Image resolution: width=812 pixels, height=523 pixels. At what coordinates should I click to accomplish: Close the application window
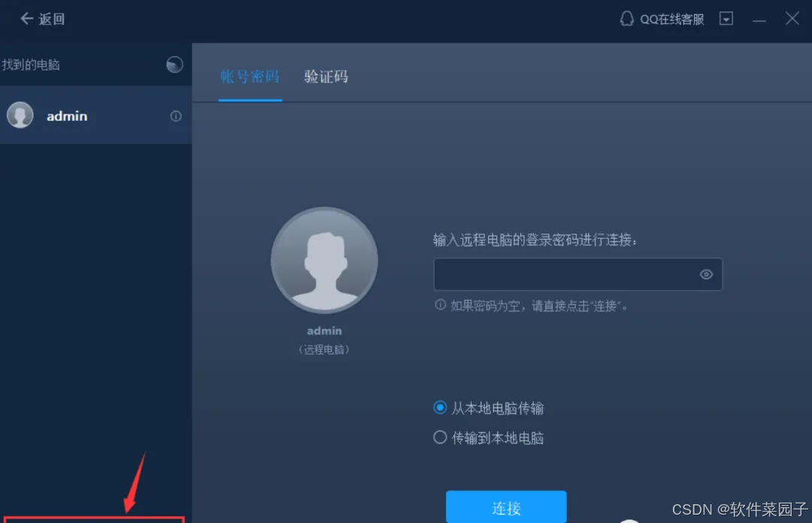point(792,19)
